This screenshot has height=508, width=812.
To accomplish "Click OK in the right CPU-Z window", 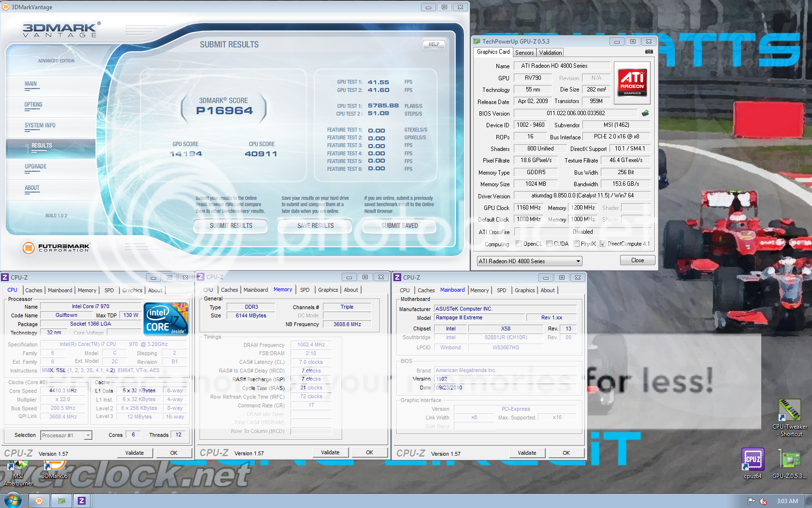I will click(x=566, y=453).
